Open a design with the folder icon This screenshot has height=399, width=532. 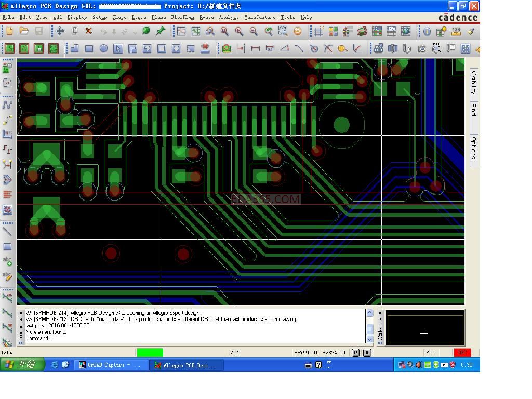(x=24, y=31)
